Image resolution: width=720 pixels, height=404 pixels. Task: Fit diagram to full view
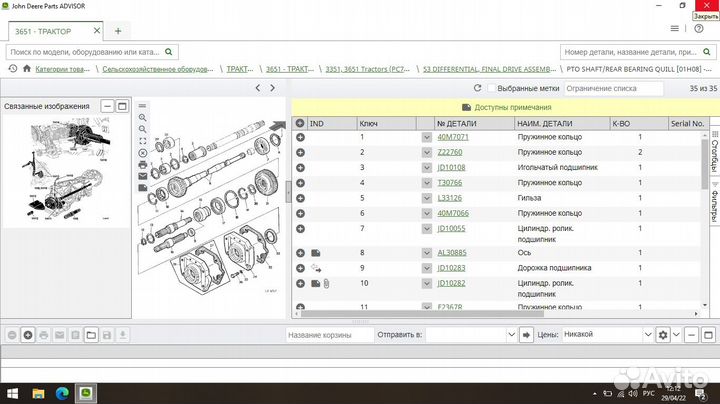143,141
